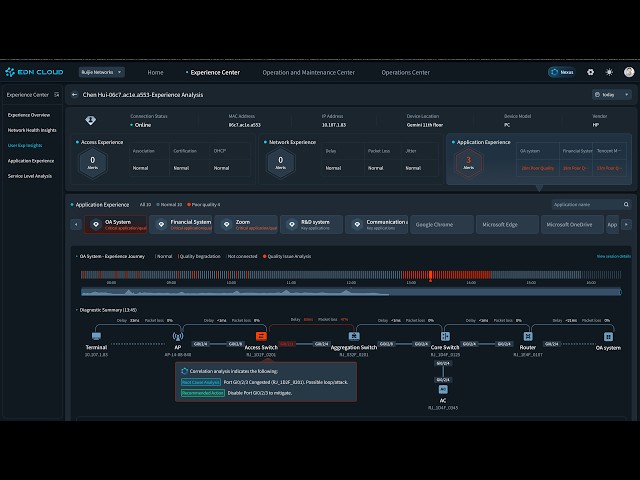640x480 pixels.
Task: Click the device status icon
Action: (91, 120)
